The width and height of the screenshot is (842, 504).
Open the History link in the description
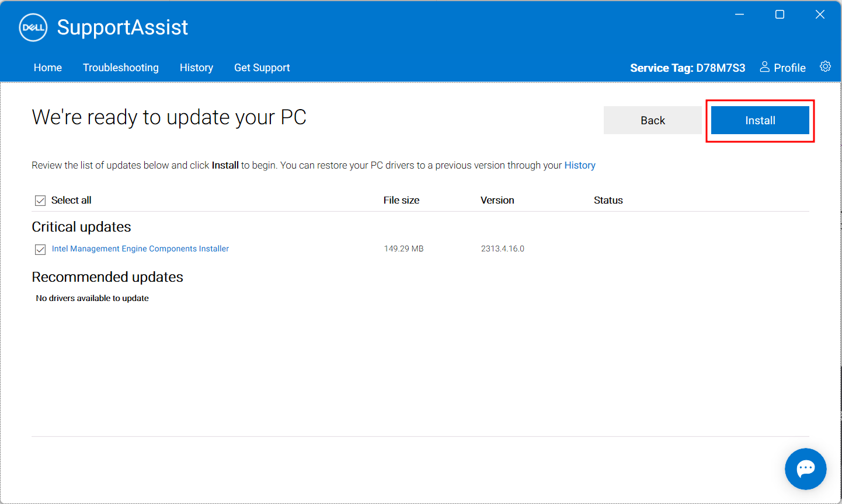580,165
